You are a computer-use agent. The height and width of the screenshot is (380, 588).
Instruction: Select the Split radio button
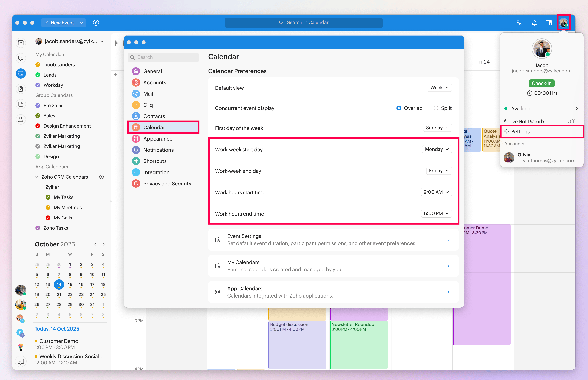coord(436,108)
